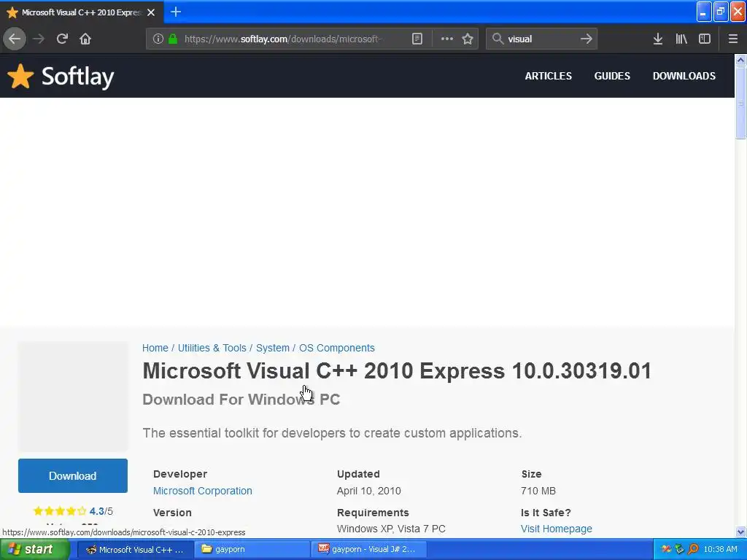Open the Firefox downloads panel

click(658, 39)
